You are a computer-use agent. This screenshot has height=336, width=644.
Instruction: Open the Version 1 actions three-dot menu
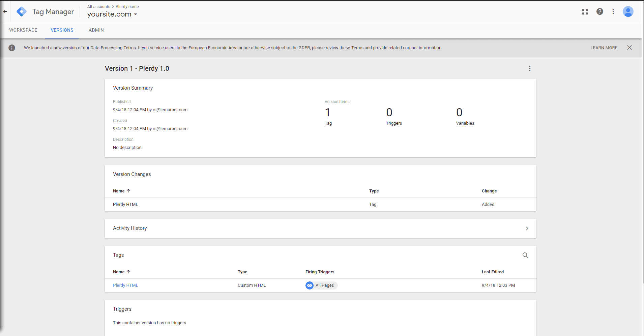pos(530,68)
